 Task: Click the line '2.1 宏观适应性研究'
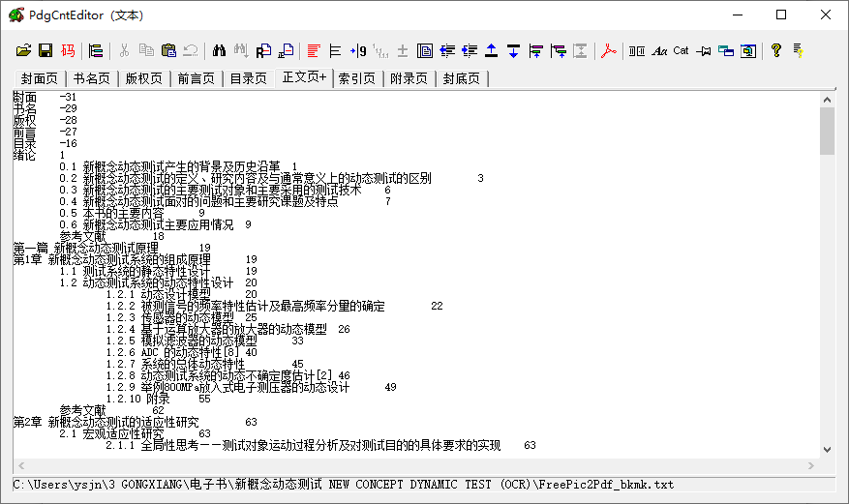click(135, 434)
